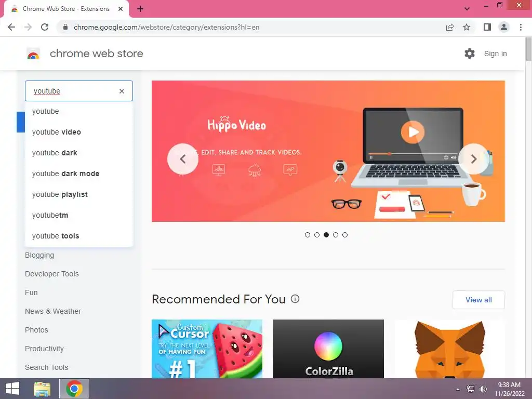Screen dimensions: 532x399
Task: Click the address bar URL
Action: coord(166,27)
